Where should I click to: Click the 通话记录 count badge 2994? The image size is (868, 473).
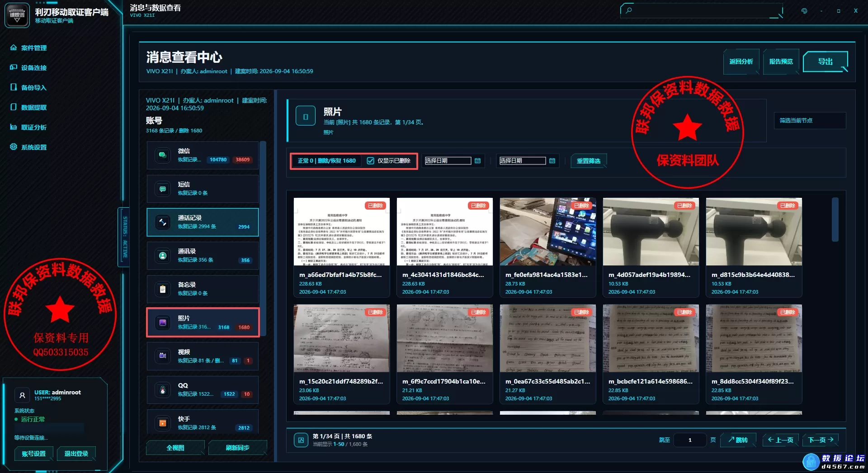244,227
